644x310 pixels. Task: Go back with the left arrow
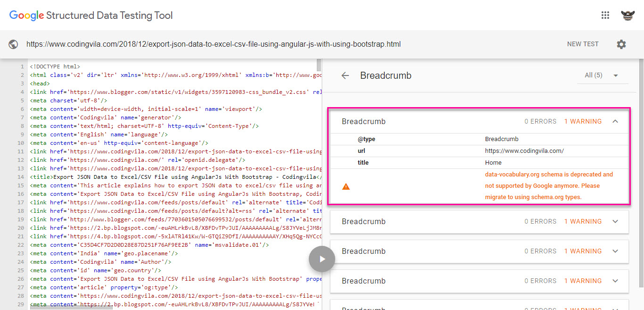[345, 75]
